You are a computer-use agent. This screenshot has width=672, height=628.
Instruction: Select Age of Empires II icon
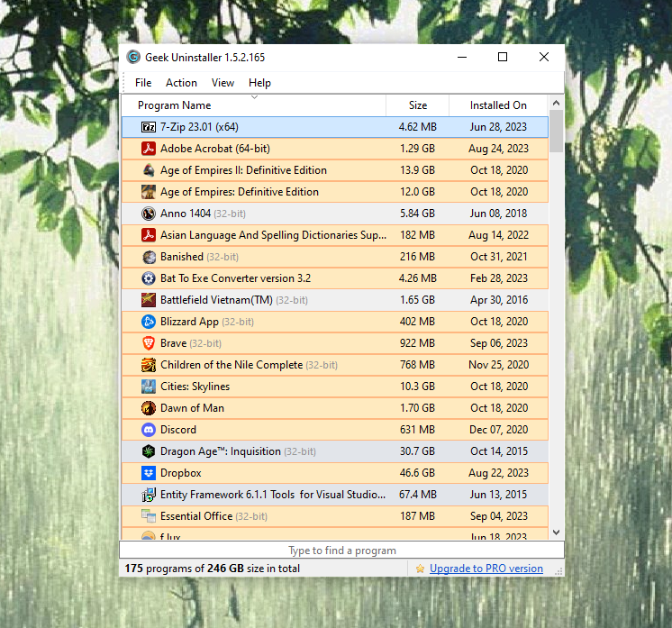(149, 170)
